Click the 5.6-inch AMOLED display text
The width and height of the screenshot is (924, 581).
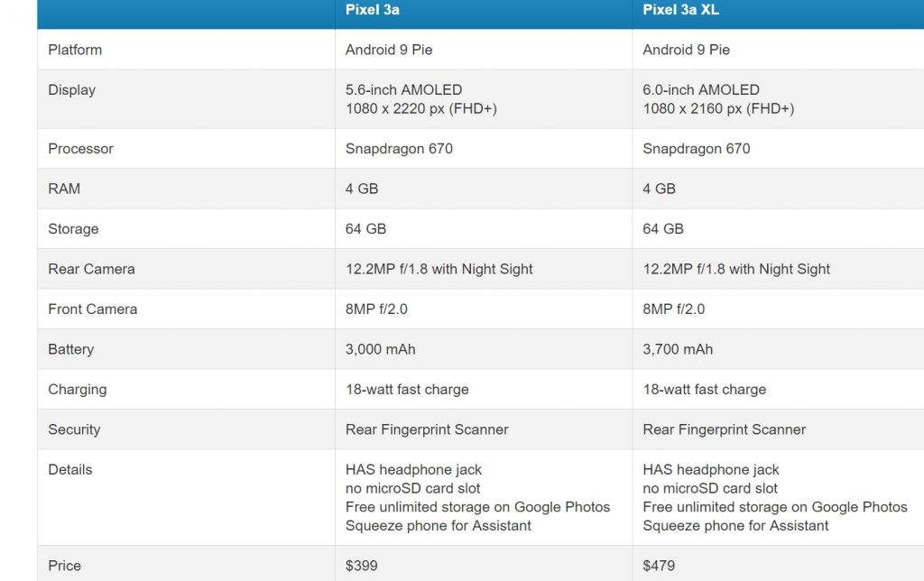(403, 90)
